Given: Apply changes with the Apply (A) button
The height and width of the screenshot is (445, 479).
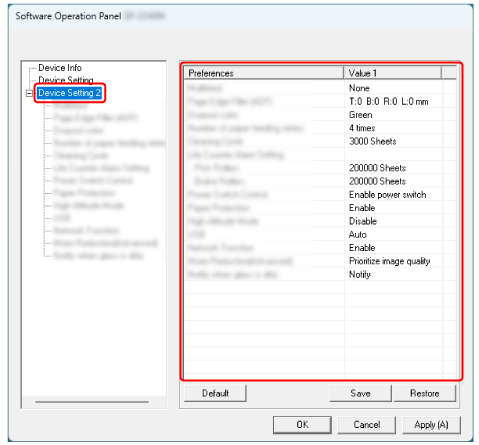Looking at the screenshot, I should [x=431, y=425].
